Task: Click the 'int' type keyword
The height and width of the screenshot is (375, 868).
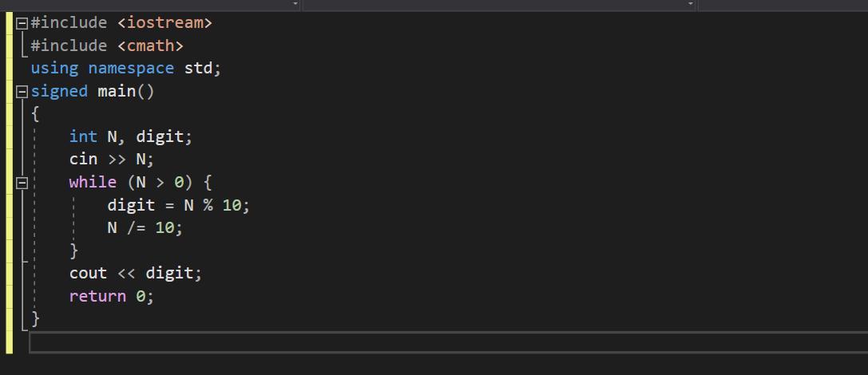Action: [83, 136]
